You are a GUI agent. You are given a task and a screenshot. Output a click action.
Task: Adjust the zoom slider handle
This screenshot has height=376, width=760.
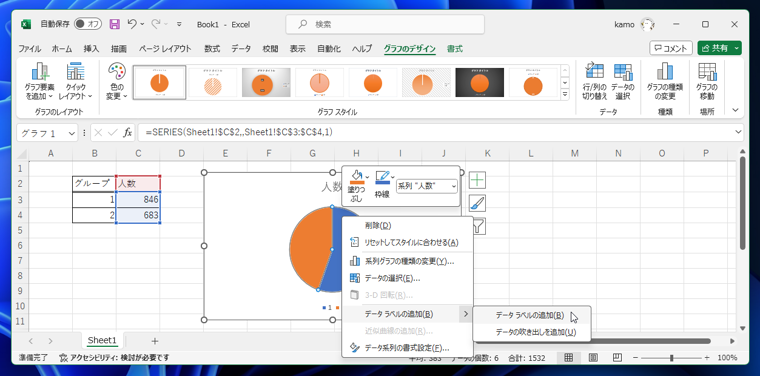[671, 358]
